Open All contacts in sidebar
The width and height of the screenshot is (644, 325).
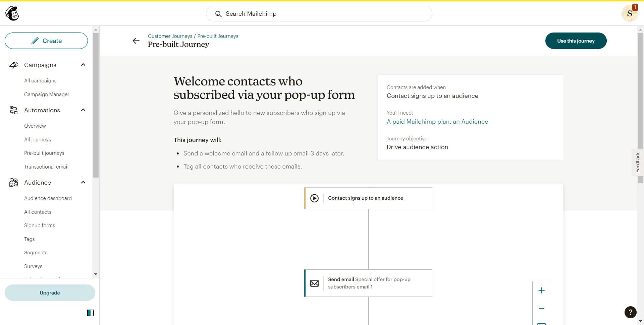coord(38,212)
